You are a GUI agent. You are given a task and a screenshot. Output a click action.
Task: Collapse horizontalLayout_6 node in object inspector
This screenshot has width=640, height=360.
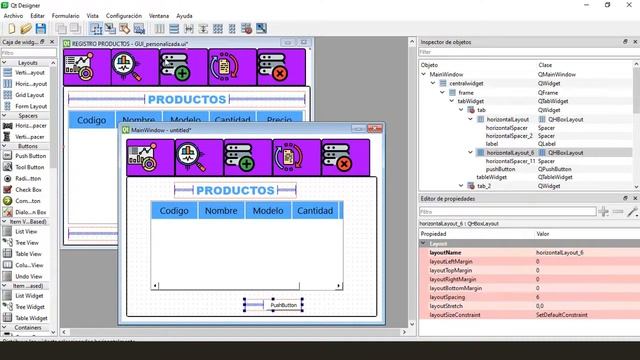[470, 153]
